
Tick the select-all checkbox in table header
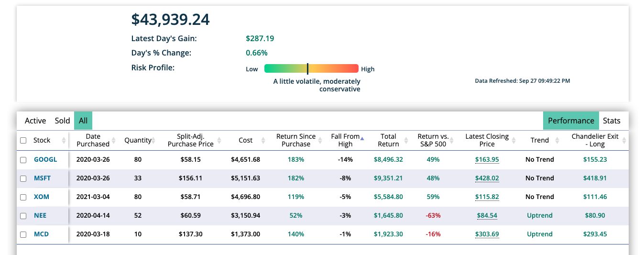(x=23, y=140)
